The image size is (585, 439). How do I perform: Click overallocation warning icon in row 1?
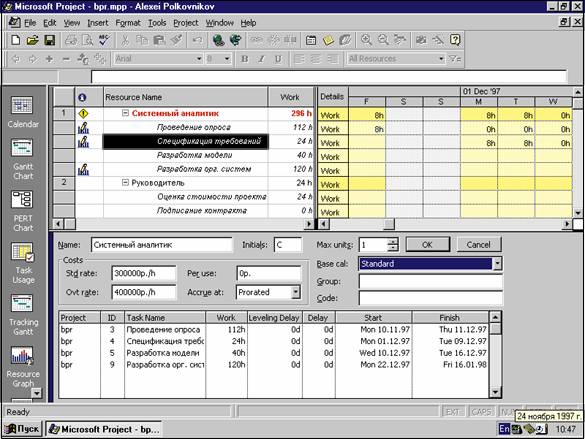coord(83,113)
